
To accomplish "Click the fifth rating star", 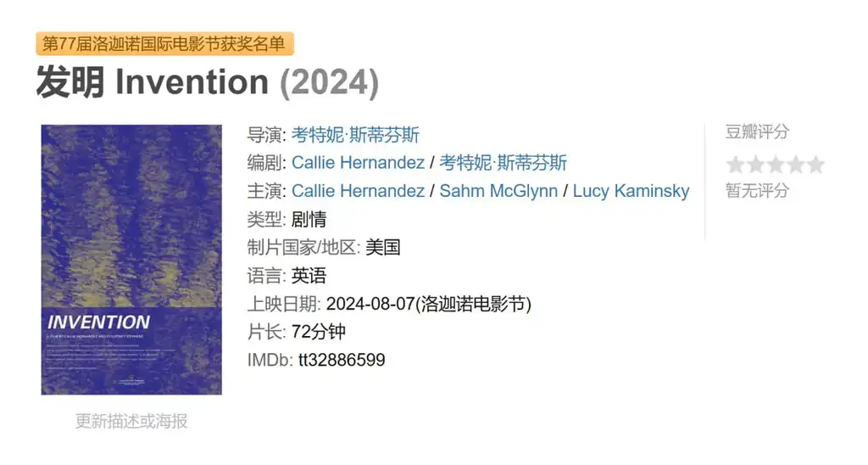I will tap(815, 165).
